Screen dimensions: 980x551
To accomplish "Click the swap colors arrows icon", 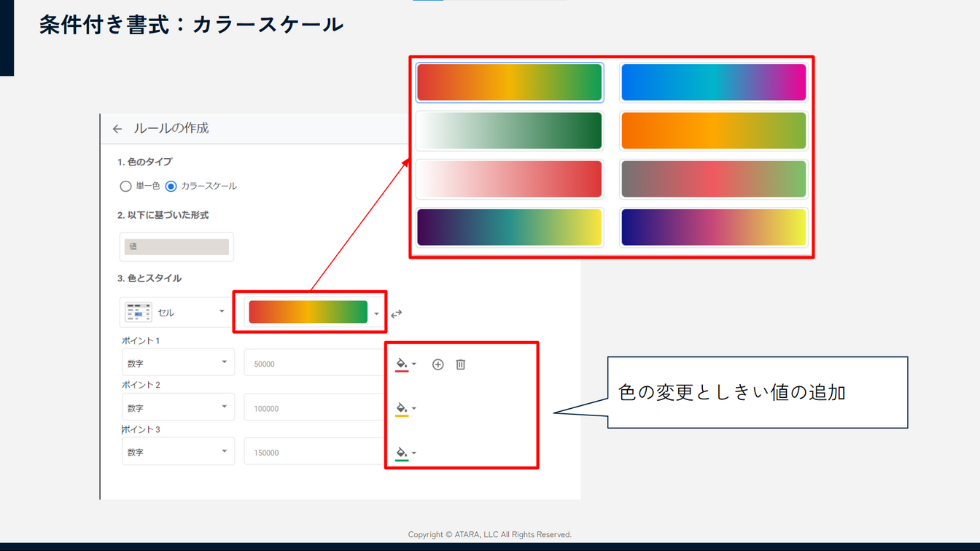I will click(x=396, y=314).
